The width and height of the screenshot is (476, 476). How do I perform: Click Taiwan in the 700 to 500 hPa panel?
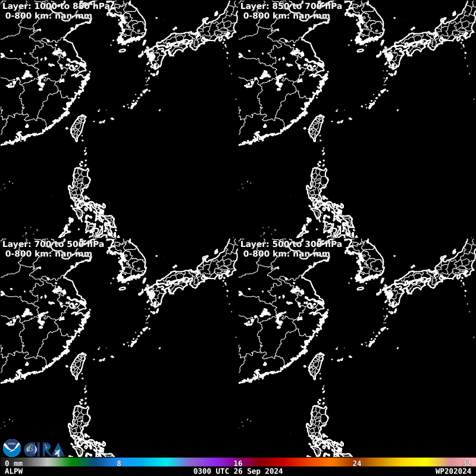click(79, 365)
